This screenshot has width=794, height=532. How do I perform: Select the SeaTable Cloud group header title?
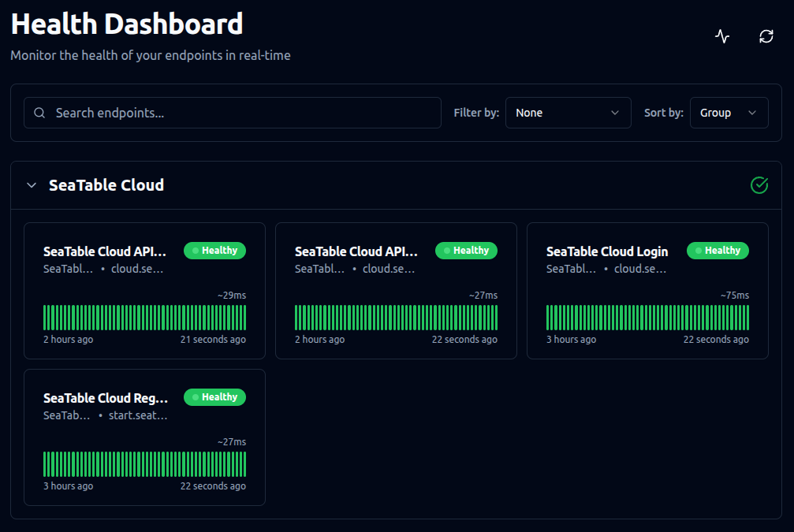(x=106, y=185)
